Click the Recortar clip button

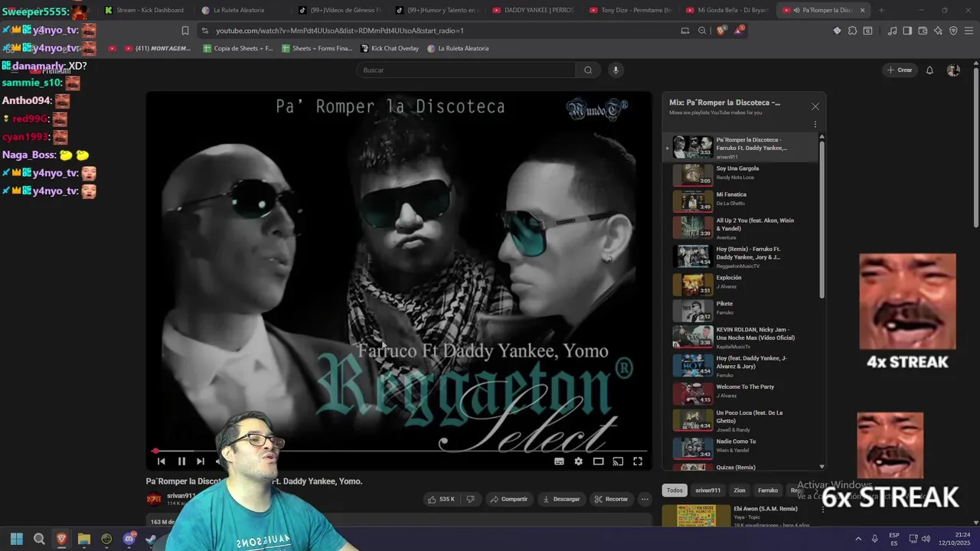click(x=610, y=499)
